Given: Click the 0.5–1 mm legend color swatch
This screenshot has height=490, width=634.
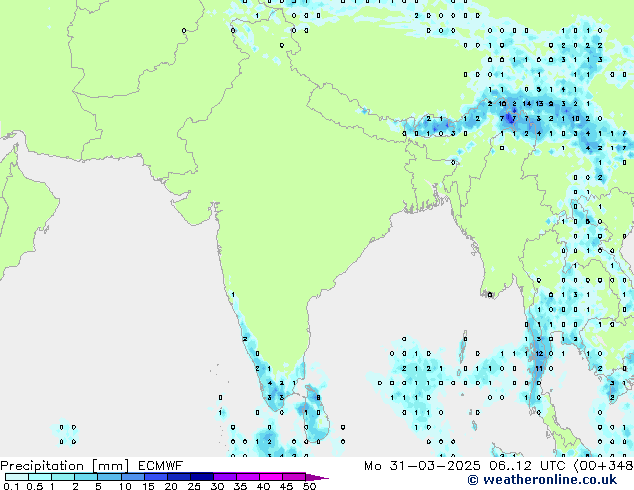Looking at the screenshot, I should pyautogui.click(x=40, y=477).
